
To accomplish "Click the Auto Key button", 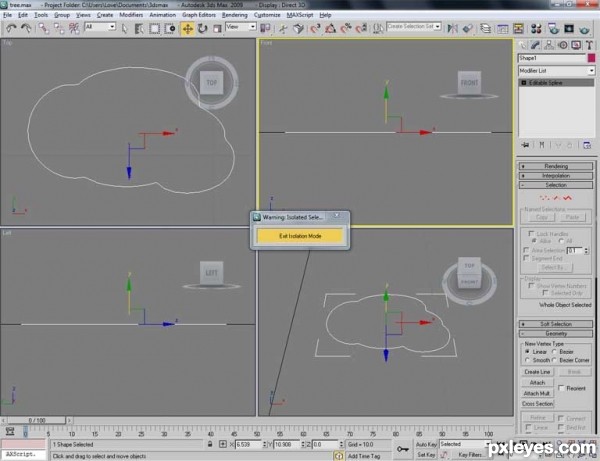I will click(x=426, y=444).
